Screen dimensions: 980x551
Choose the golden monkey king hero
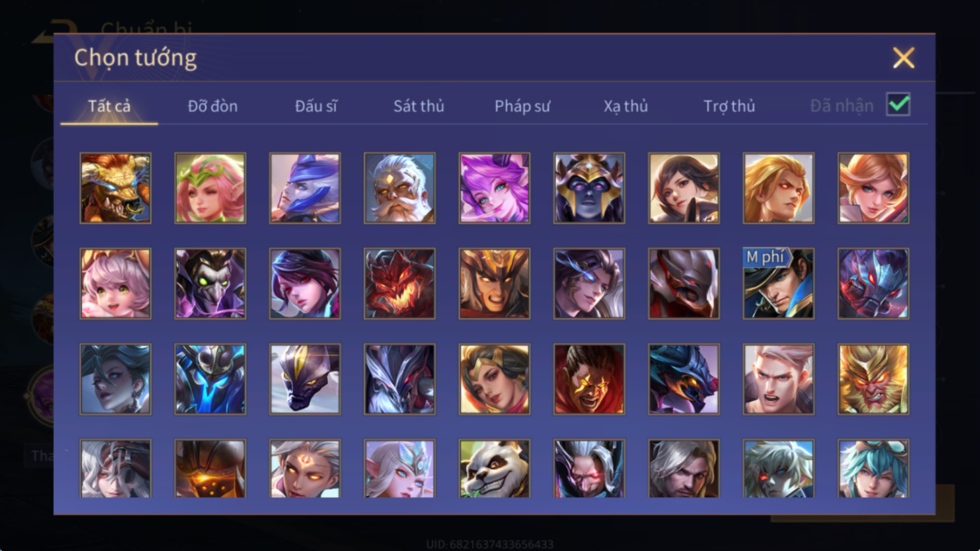873,379
